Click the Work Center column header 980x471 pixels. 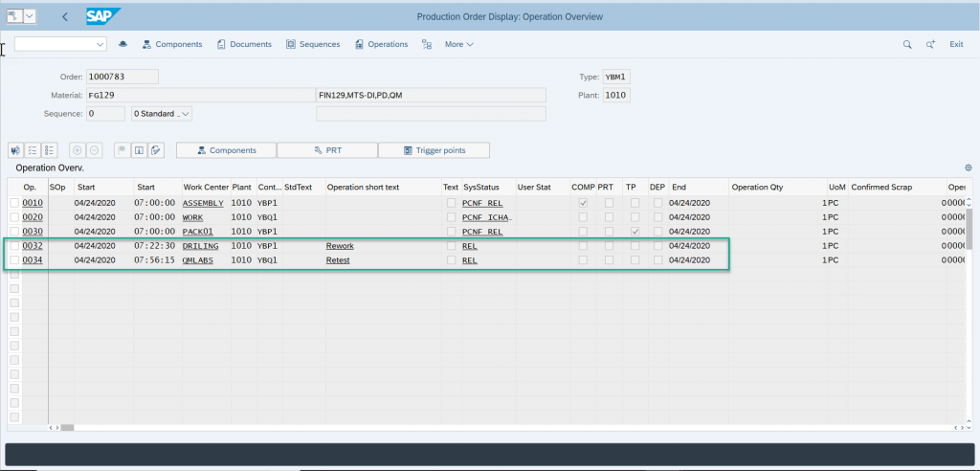click(206, 187)
